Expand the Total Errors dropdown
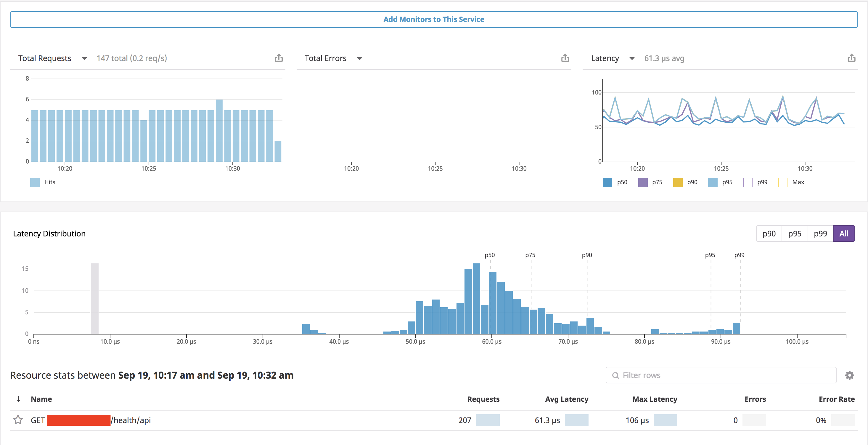The width and height of the screenshot is (868, 445). [x=359, y=59]
